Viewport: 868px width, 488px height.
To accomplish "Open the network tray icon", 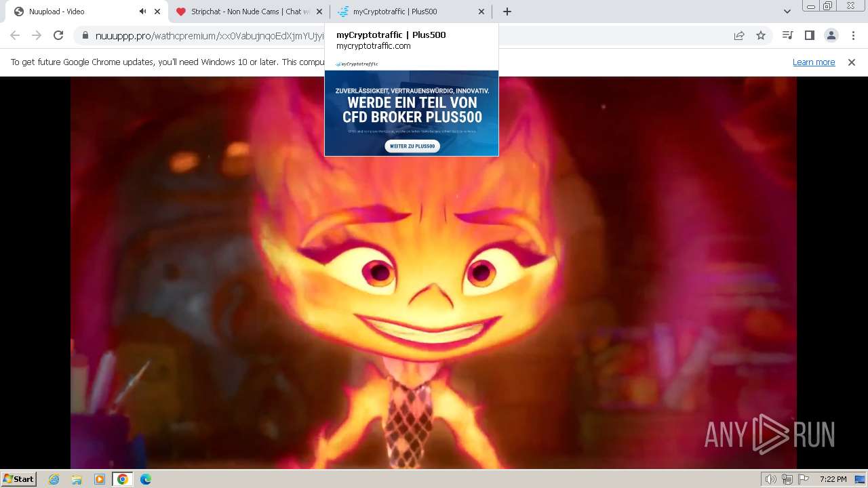I will point(787,479).
